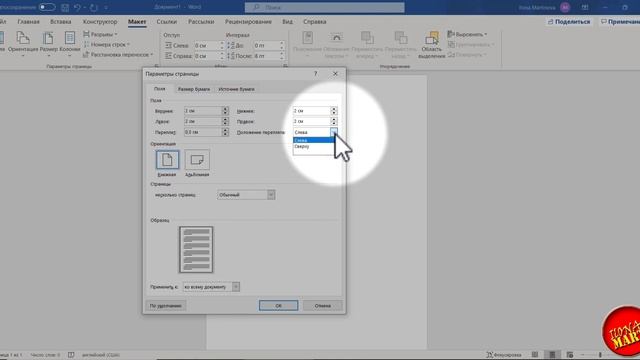
Task: Toggle the AutoSave switch in title bar
Action: pyautogui.click(x=47, y=7)
